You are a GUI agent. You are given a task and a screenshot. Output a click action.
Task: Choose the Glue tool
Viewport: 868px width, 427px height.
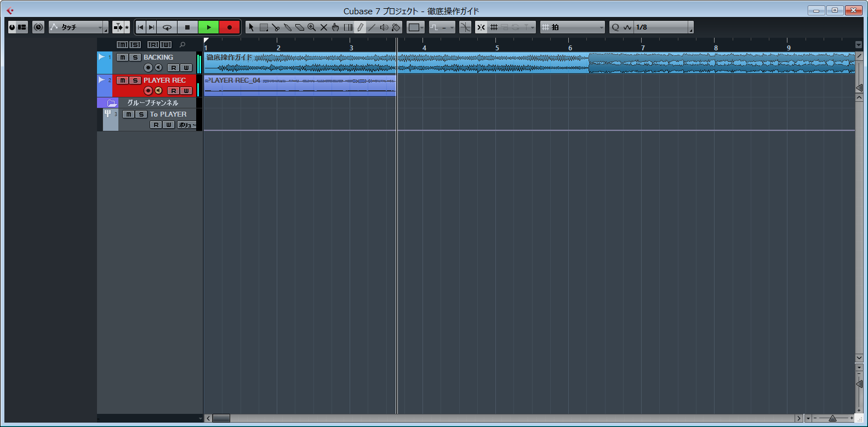tap(288, 27)
